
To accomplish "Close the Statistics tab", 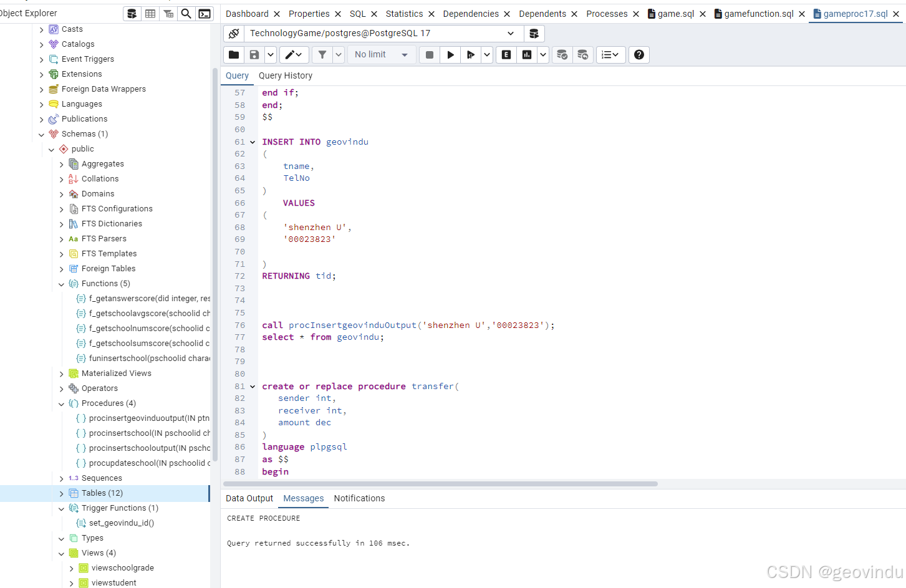I will click(x=431, y=14).
